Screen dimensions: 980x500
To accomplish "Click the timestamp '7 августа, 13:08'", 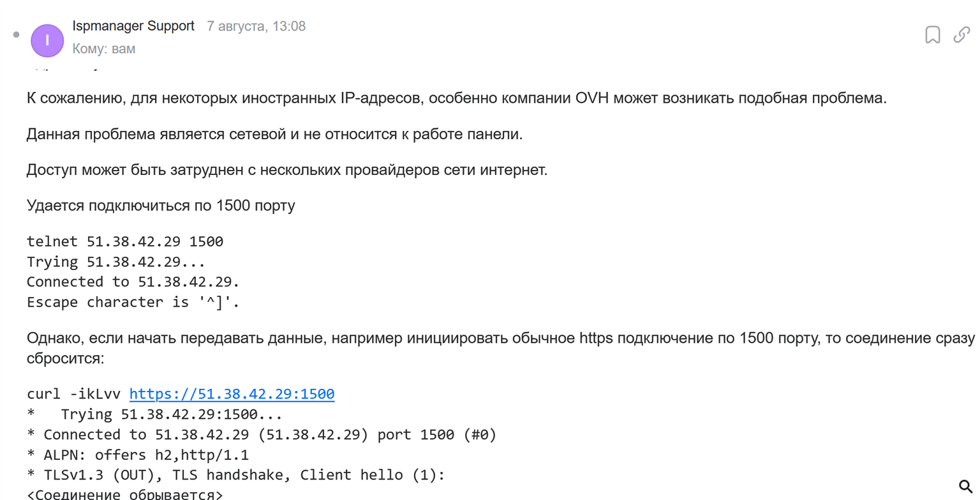I will click(255, 26).
